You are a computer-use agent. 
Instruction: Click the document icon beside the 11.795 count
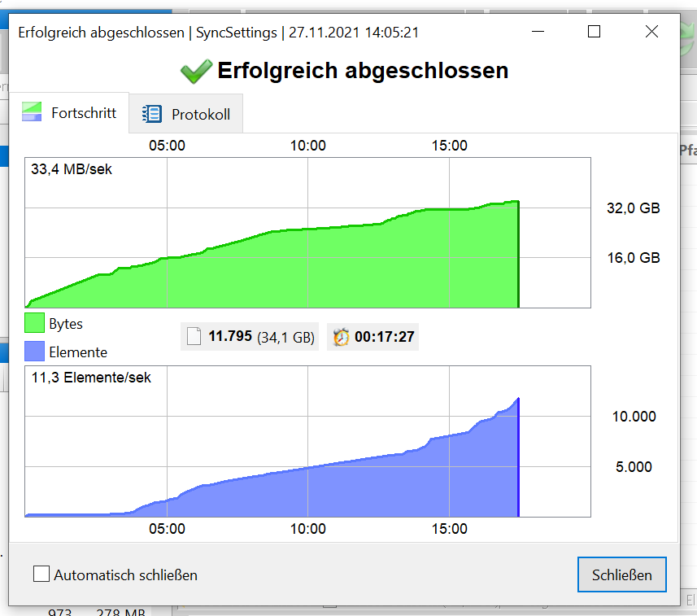tap(193, 336)
